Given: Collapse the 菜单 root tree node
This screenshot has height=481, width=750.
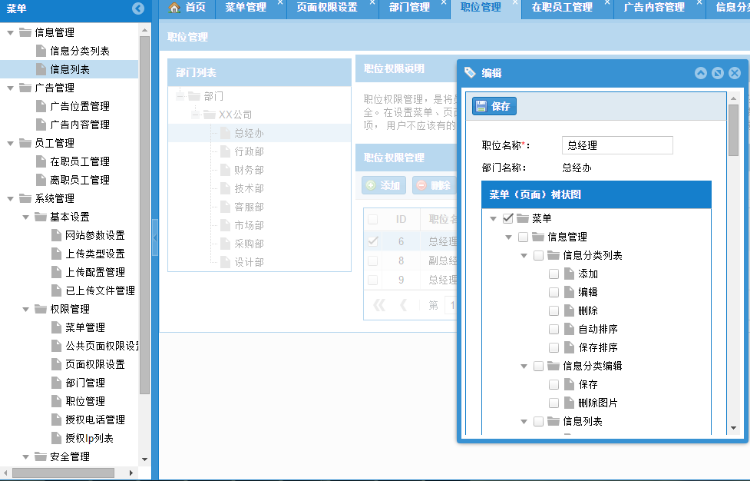Looking at the screenshot, I should pos(493,219).
